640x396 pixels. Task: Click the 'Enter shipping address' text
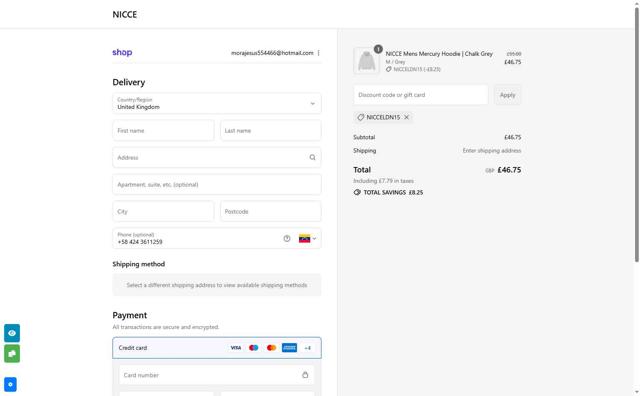pos(492,151)
